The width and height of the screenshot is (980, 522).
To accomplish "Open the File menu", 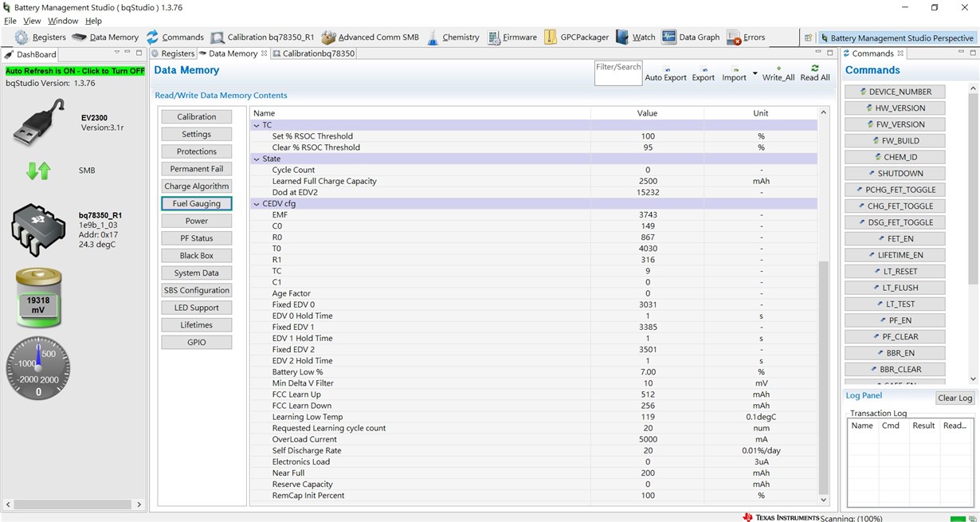I will tap(10, 21).
